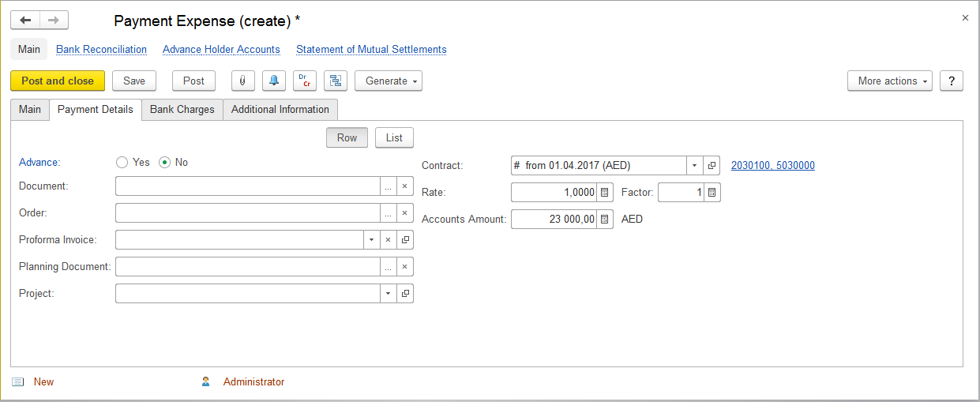Open the Contract record with its open button
980x402 pixels.
712,166
